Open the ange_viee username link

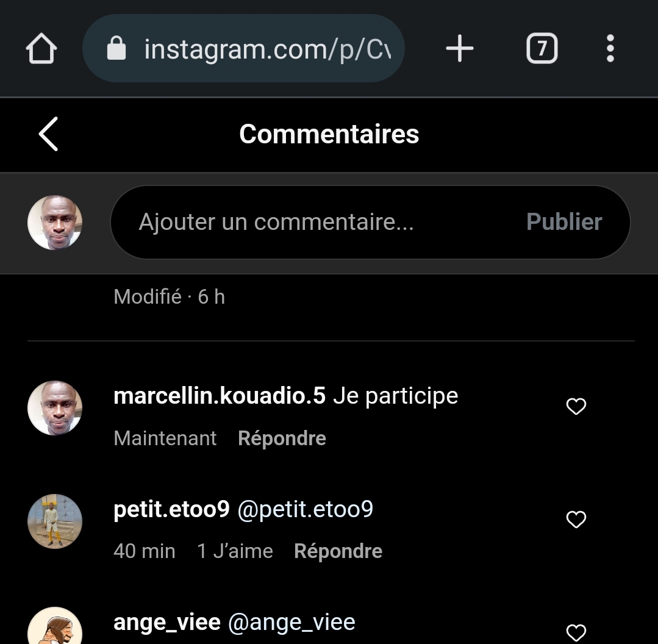coord(166,623)
